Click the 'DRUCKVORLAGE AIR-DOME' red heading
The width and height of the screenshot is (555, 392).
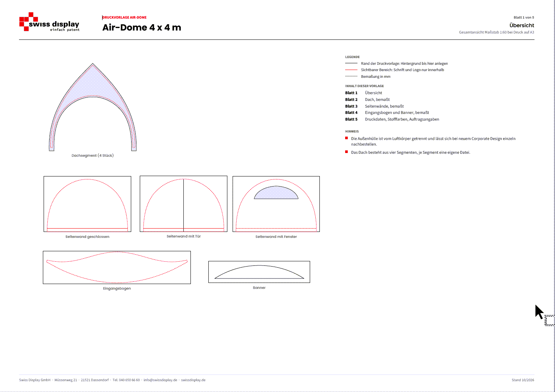pos(124,17)
